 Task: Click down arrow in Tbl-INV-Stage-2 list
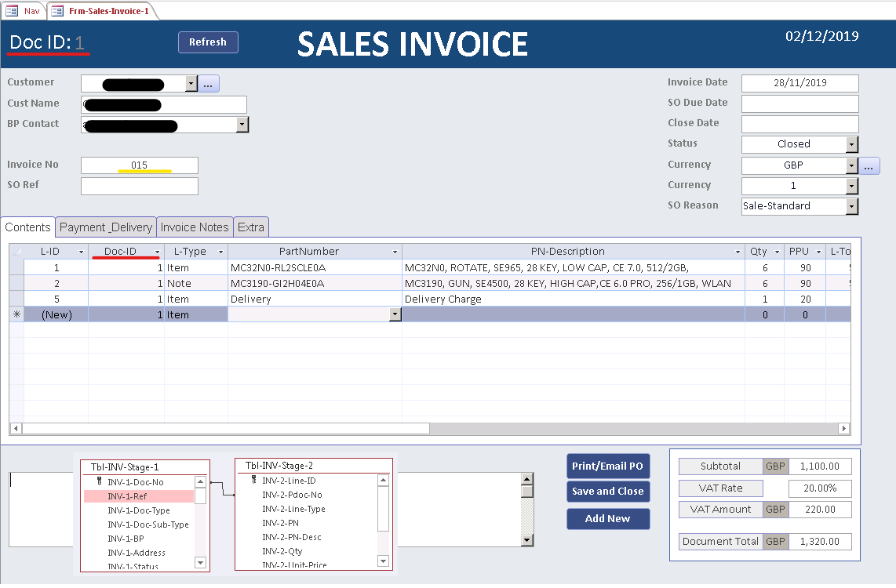(384, 561)
